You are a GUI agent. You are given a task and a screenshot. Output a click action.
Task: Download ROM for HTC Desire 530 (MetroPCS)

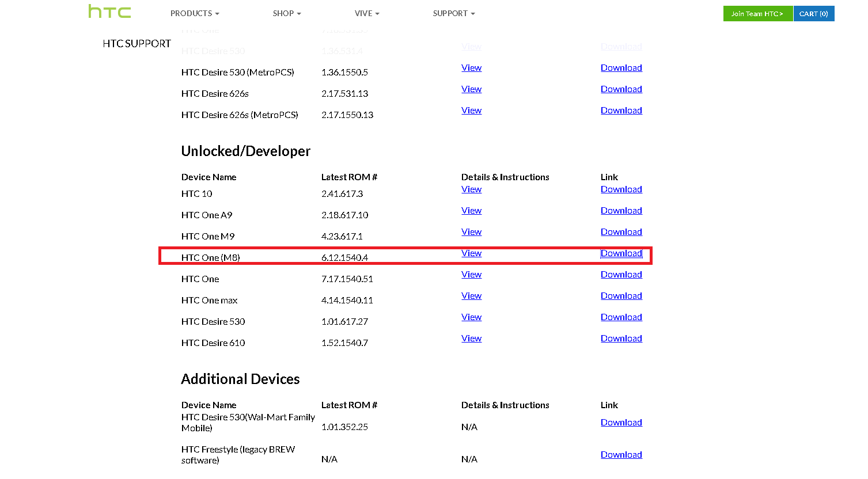pyautogui.click(x=621, y=68)
